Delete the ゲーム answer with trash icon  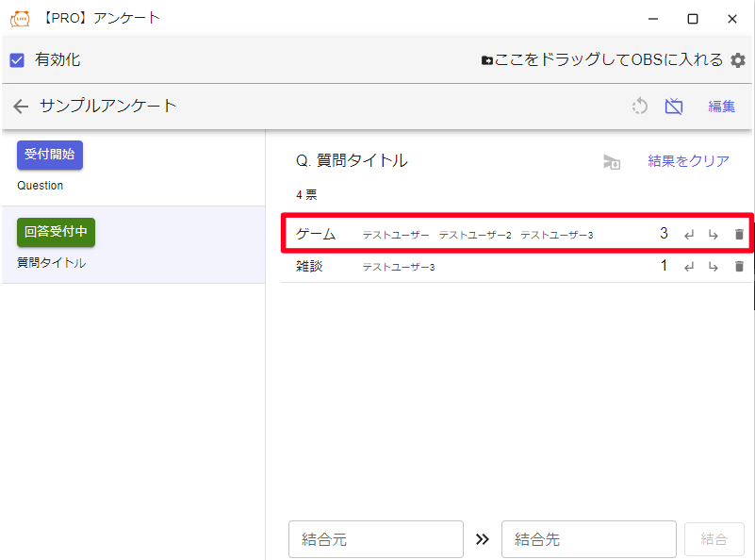tap(739, 234)
